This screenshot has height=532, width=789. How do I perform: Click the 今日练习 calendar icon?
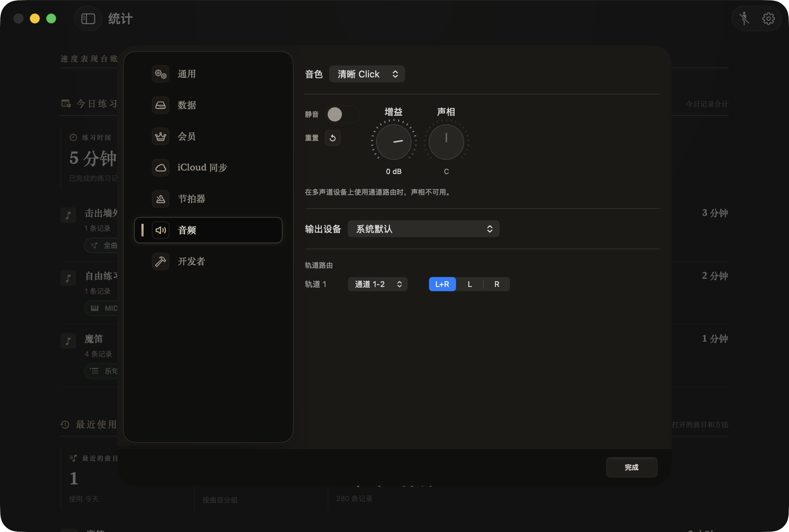pos(66,104)
